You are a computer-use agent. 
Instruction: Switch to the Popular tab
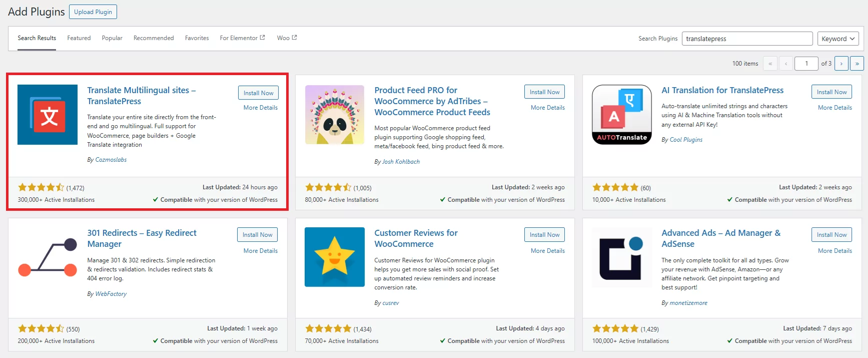pyautogui.click(x=112, y=38)
